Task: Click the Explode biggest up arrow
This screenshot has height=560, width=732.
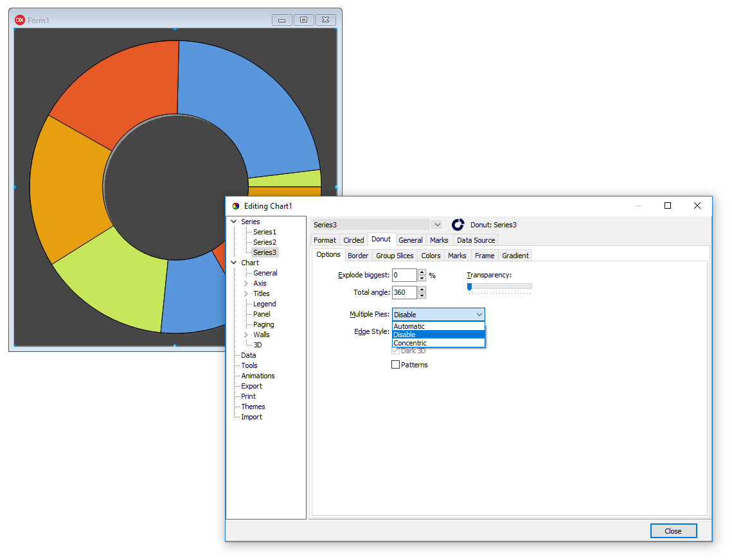Action: point(422,272)
